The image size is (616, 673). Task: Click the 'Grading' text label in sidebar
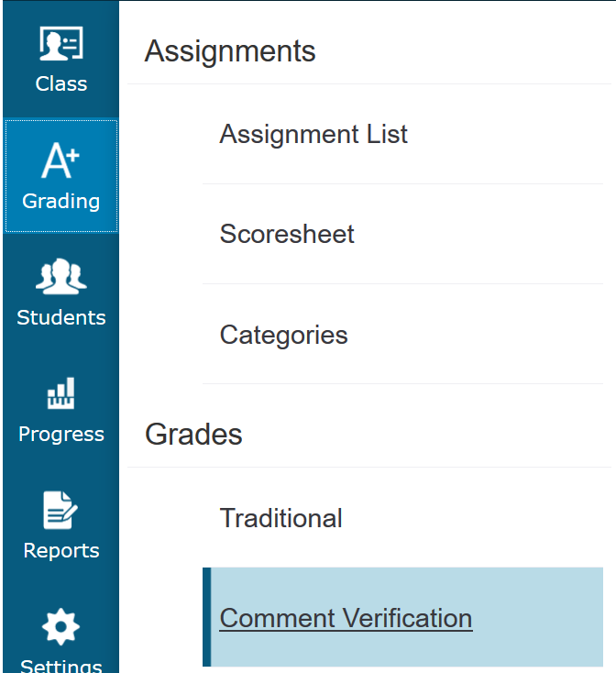coord(60,201)
